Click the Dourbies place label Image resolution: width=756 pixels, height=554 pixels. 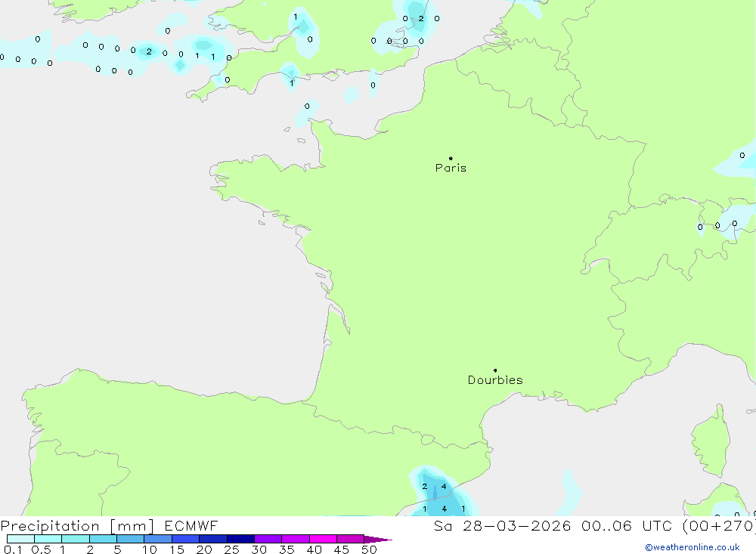(495, 380)
